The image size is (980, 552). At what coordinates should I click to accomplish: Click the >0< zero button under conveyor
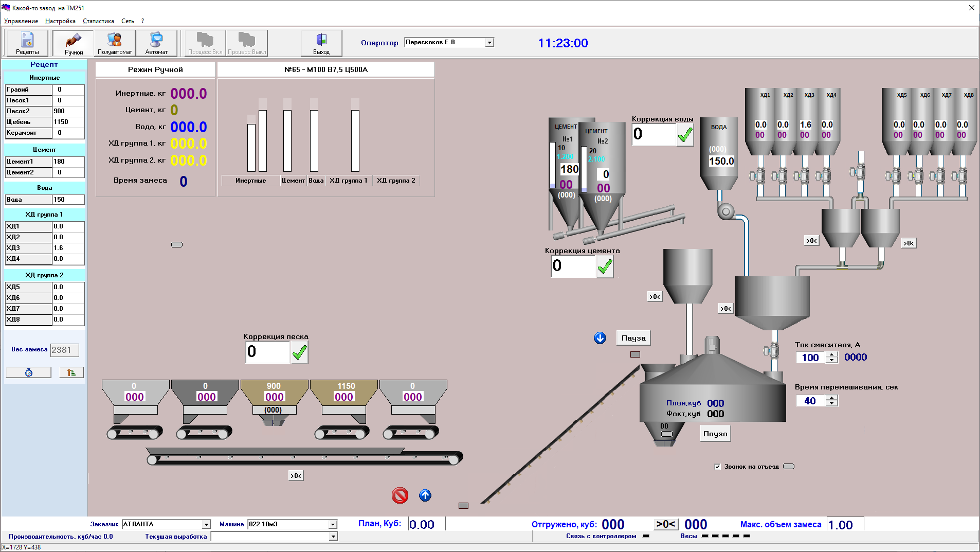pyautogui.click(x=296, y=476)
